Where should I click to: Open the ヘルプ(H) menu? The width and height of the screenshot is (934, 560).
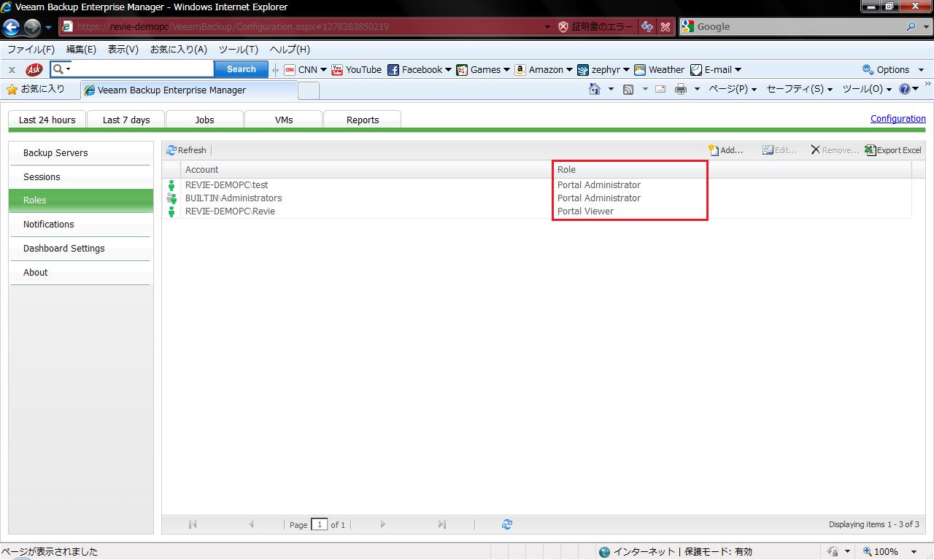(x=290, y=50)
